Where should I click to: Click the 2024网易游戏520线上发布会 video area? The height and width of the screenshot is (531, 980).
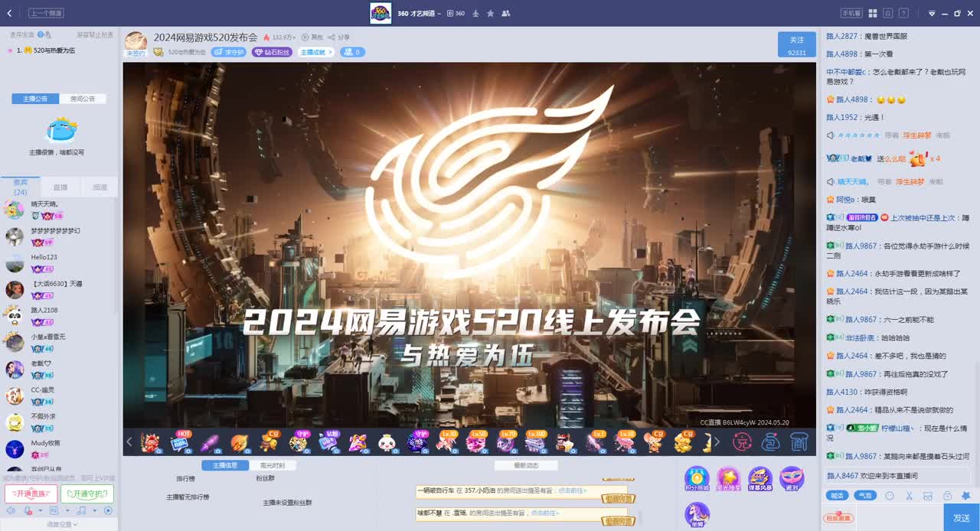tap(469, 245)
